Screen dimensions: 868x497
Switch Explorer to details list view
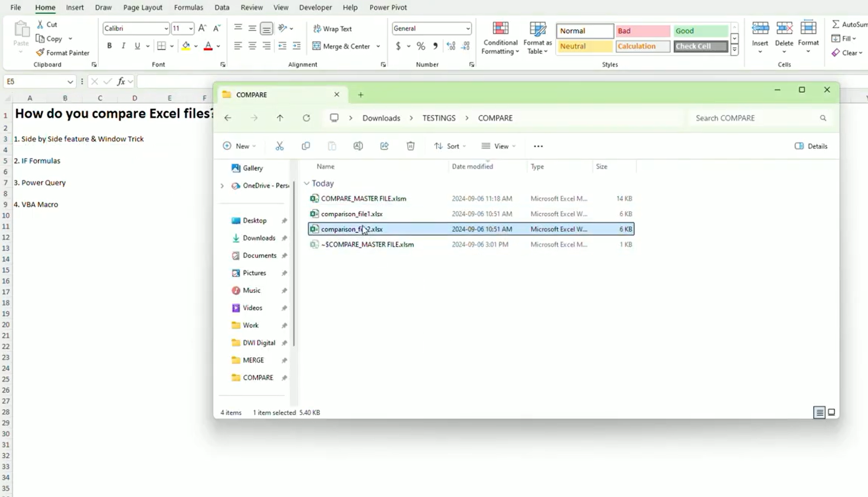click(819, 413)
